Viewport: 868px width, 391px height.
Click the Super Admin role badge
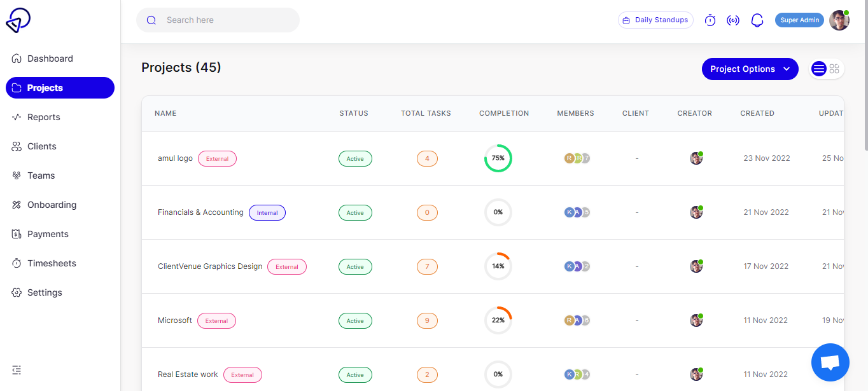coord(799,20)
